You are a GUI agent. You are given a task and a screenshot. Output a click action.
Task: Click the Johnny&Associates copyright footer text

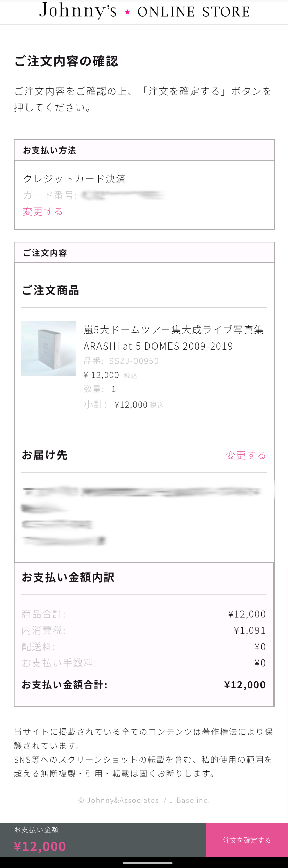click(144, 800)
